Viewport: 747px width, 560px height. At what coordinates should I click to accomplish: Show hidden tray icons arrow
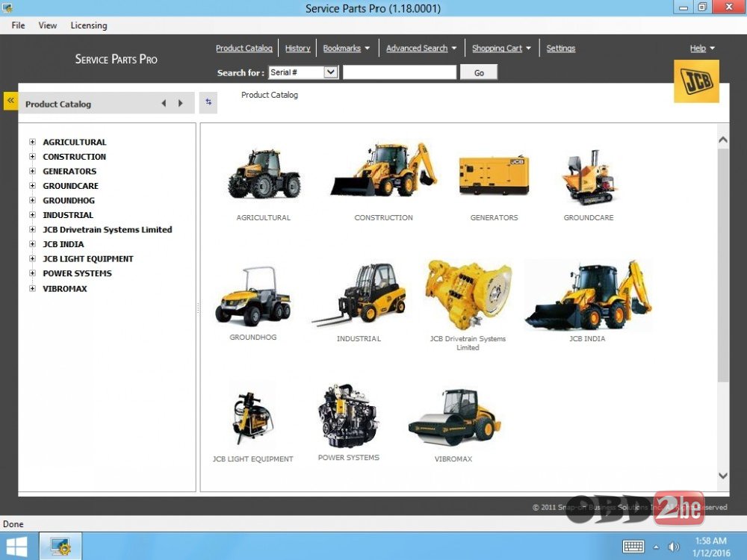click(656, 547)
